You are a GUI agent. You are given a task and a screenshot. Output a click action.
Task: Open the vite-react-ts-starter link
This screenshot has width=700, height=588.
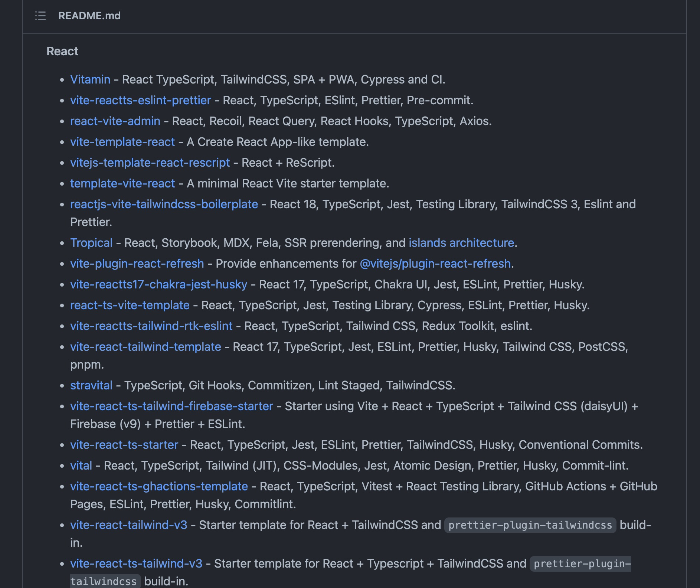point(124,445)
